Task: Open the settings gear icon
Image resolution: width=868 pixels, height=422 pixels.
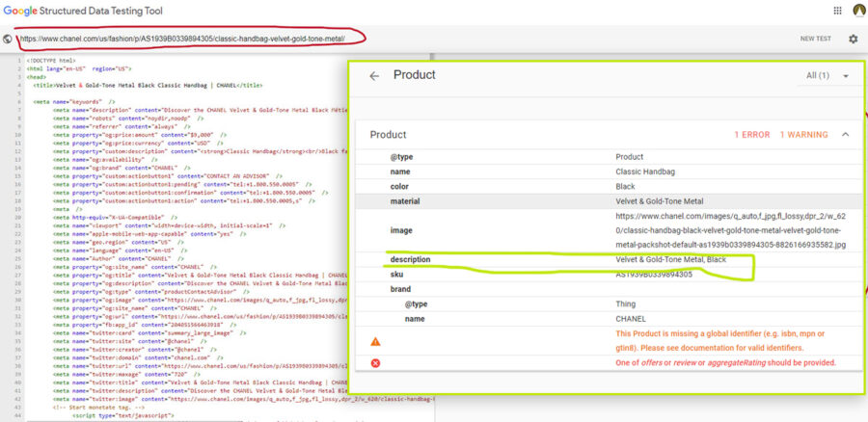Action: pos(854,39)
